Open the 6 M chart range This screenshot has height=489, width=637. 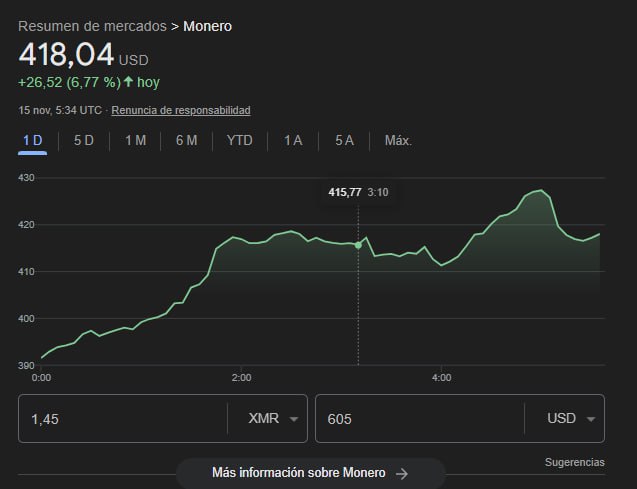[186, 140]
